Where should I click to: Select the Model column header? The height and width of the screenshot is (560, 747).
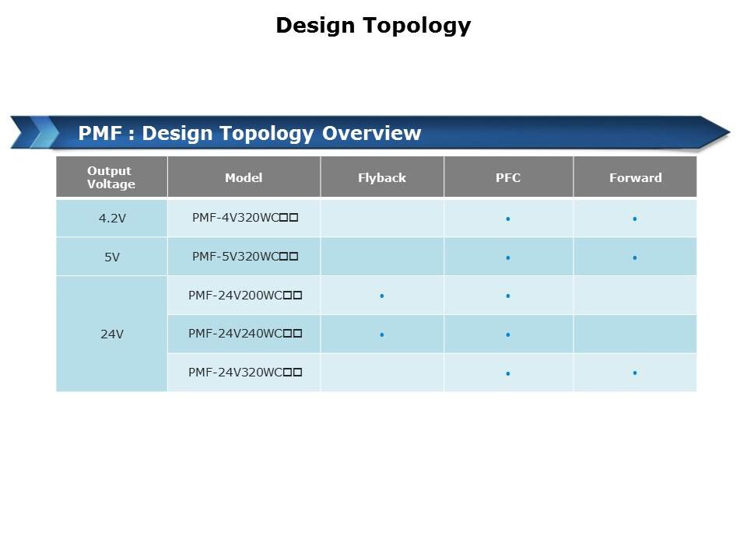pos(244,177)
